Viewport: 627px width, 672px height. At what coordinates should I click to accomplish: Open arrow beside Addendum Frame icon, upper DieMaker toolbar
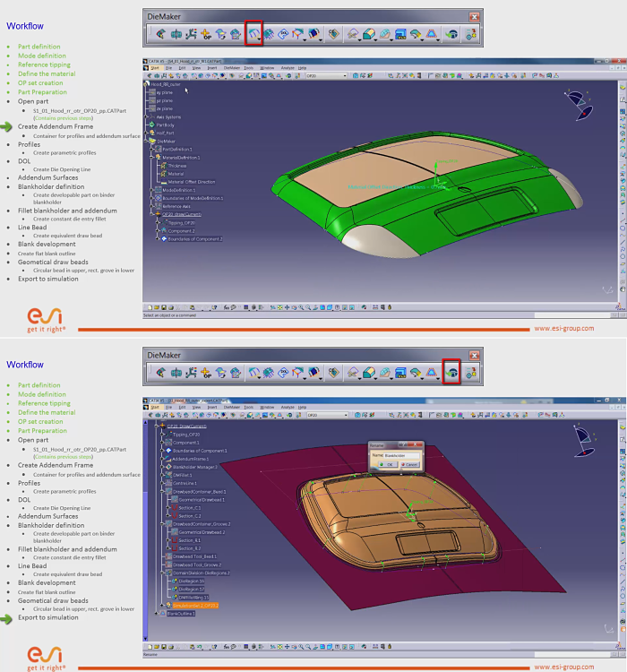pyautogui.click(x=259, y=39)
